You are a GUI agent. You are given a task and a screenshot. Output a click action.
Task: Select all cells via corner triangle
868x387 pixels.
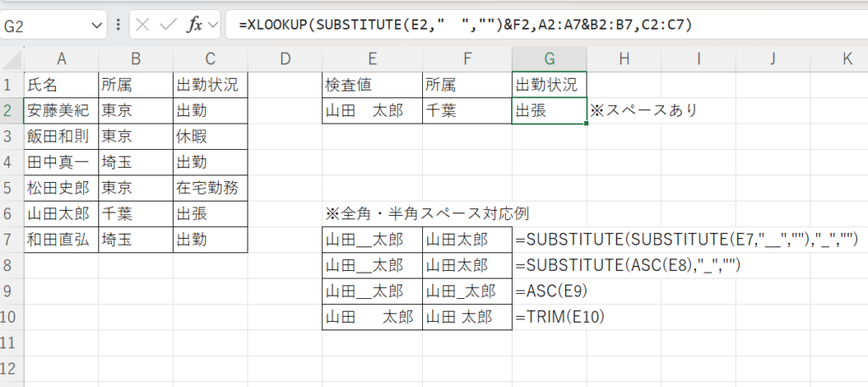click(x=12, y=59)
